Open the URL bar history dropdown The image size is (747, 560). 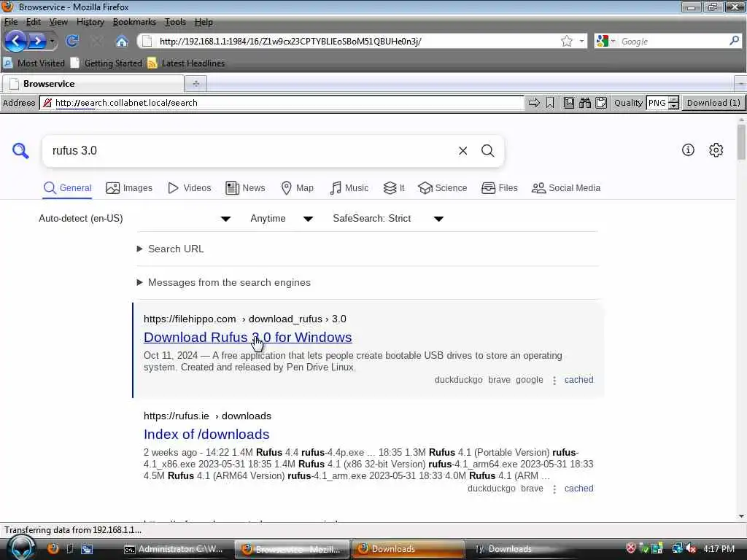[x=581, y=41]
